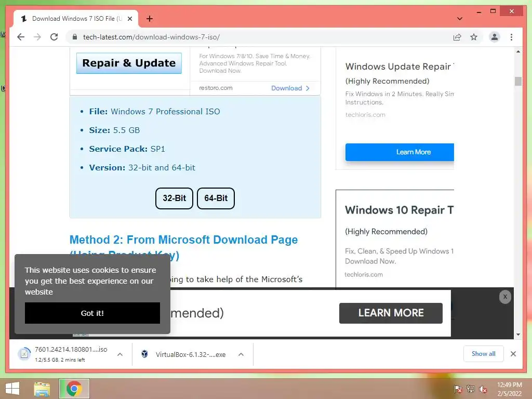Open the Chrome profile avatar

(x=495, y=37)
